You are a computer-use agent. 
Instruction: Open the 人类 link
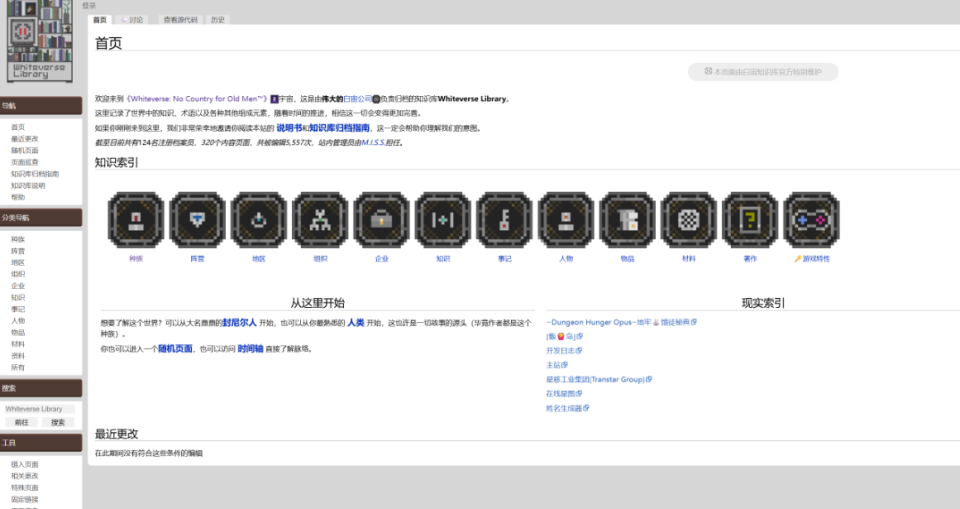pos(356,323)
